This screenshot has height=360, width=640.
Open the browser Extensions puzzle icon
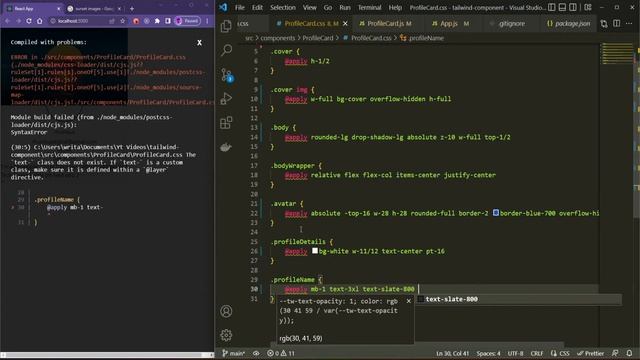point(157,21)
